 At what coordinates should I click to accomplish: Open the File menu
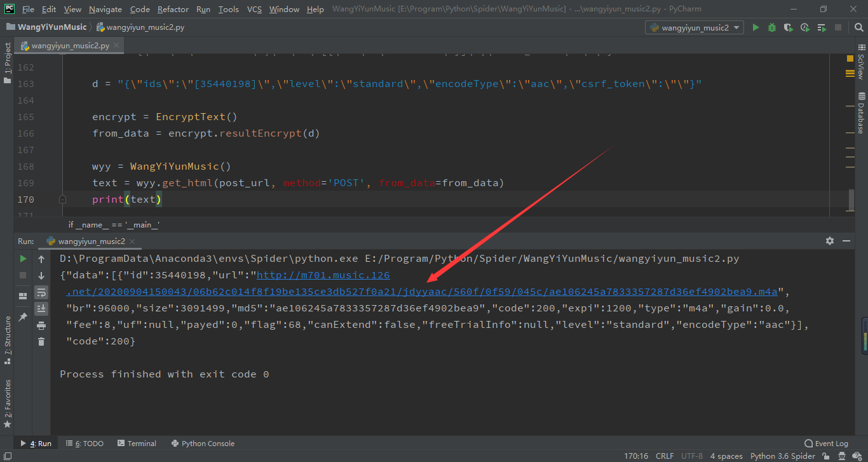(x=28, y=9)
